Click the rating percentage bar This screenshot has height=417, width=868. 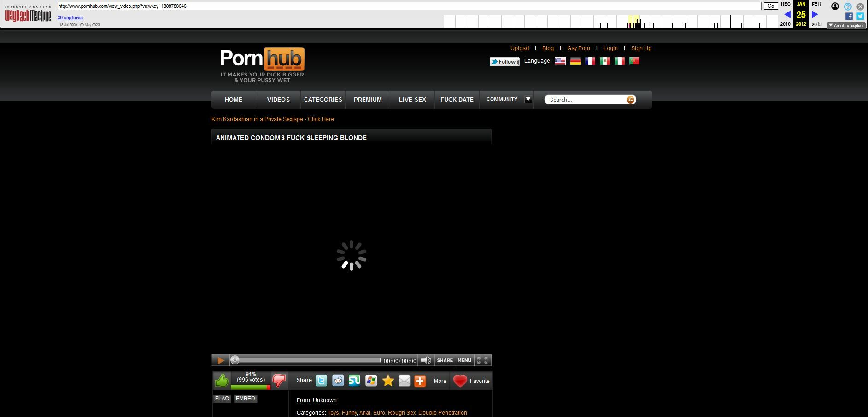tap(251, 387)
